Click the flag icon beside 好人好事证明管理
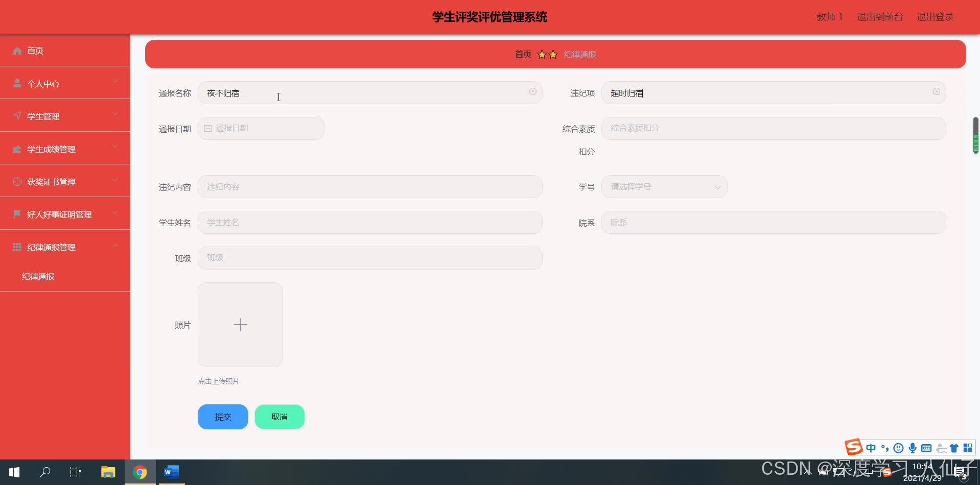The image size is (980, 485). (x=17, y=214)
